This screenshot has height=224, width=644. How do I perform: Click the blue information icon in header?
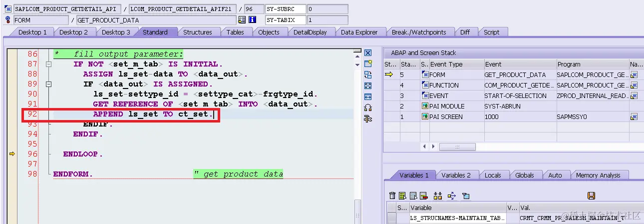[x=253, y=20]
